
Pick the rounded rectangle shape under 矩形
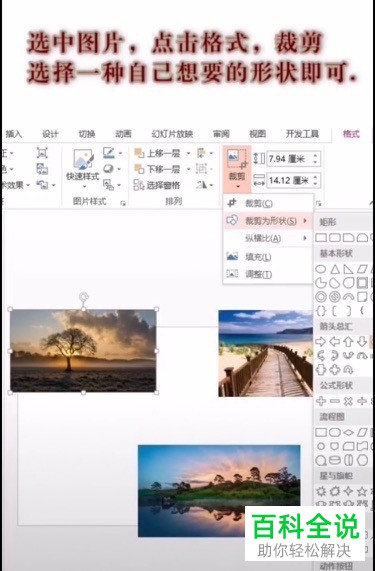coord(335,238)
